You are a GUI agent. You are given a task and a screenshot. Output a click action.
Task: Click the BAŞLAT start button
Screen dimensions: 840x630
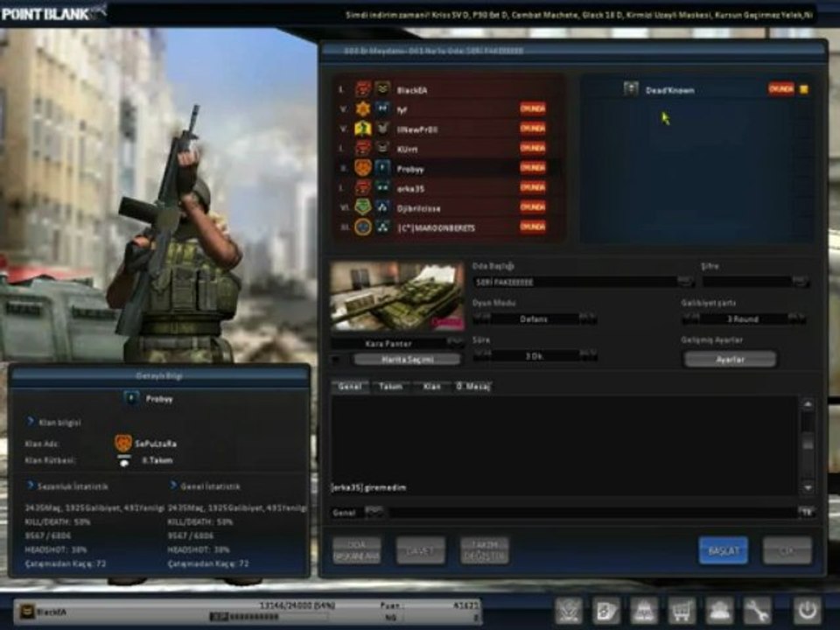[724, 550]
